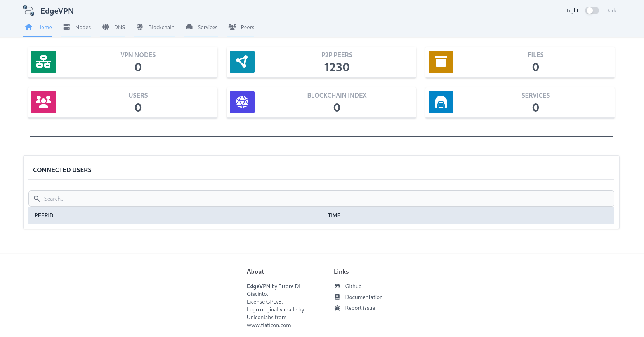This screenshot has width=644, height=337.
Task: Open the Nodes tab
Action: pos(76,27)
